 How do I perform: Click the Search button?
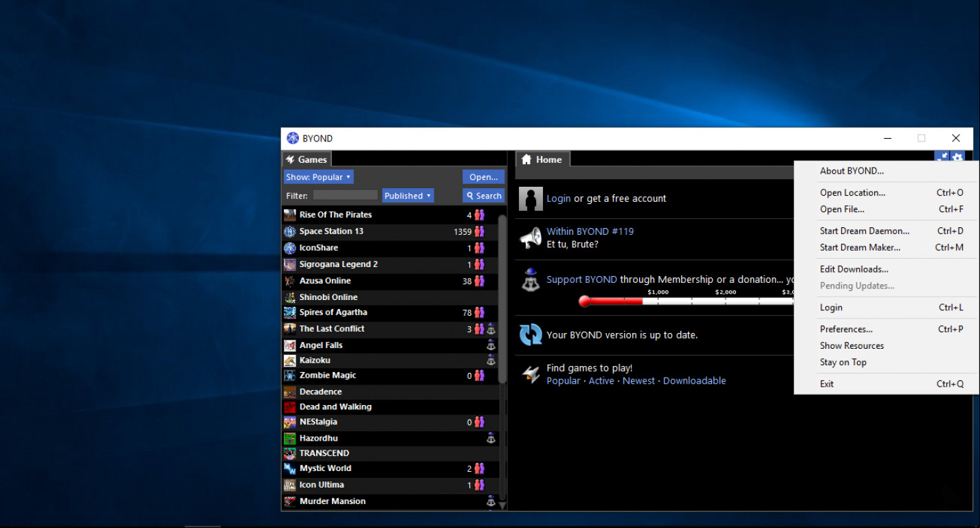click(x=483, y=196)
